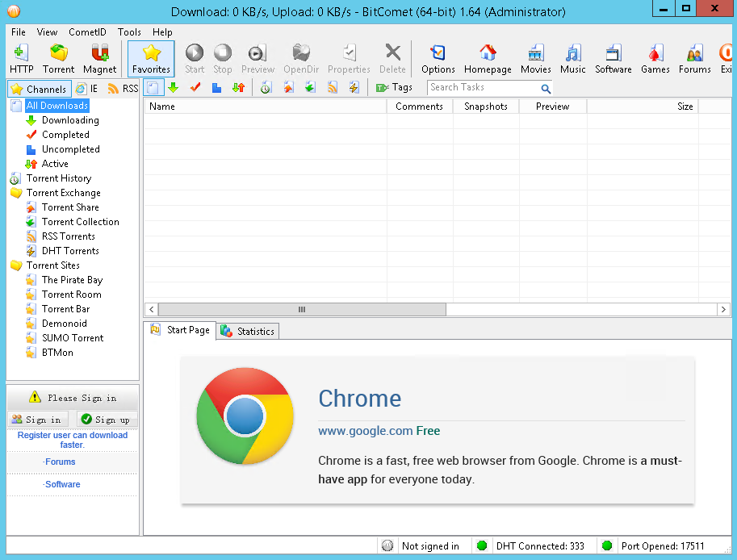Open the Software toolbar icon

[x=613, y=59]
